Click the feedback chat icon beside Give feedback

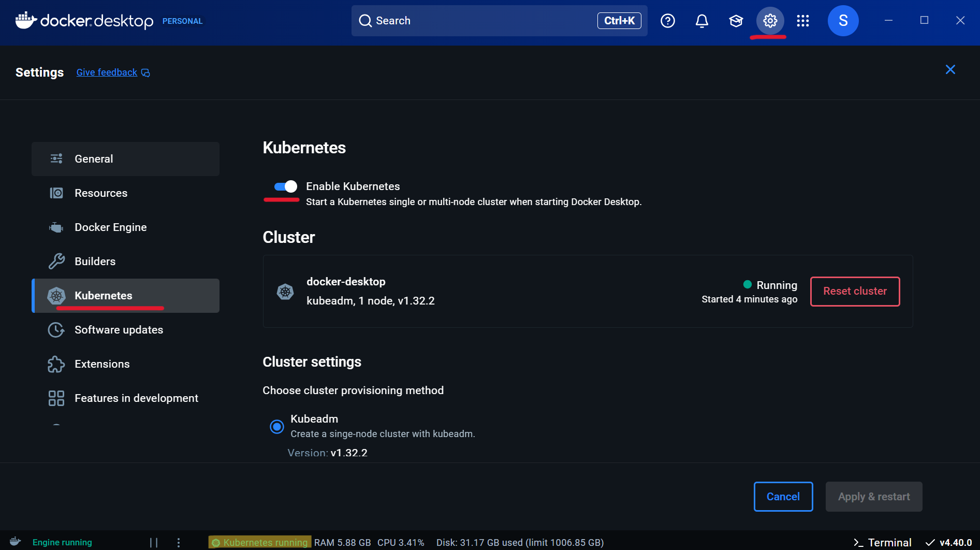146,73
